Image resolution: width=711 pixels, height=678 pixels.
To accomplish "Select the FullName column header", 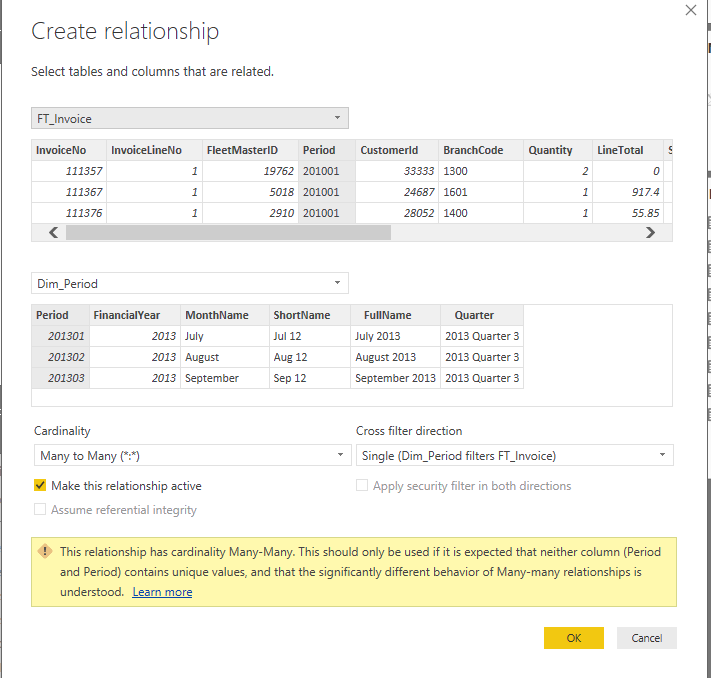I will [395, 315].
